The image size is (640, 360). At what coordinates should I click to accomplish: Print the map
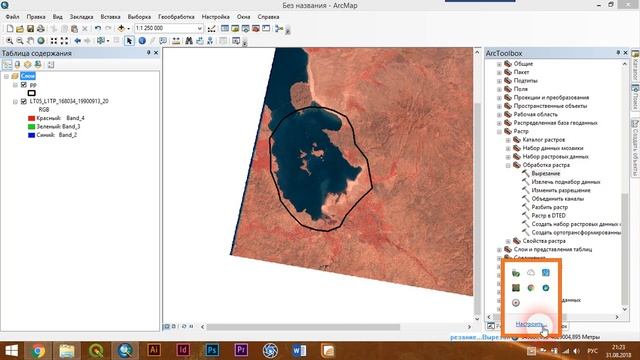40,29
